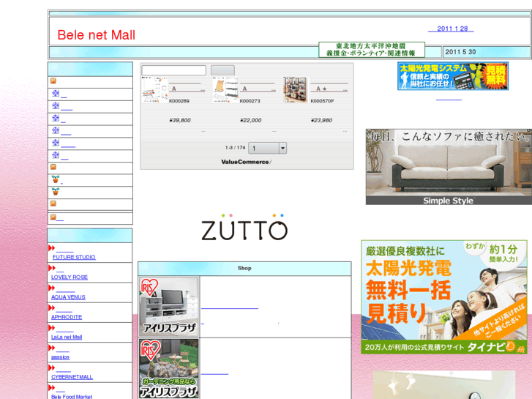Click the red arrow icon above APHRODITE
532x399 pixels.
point(51,308)
